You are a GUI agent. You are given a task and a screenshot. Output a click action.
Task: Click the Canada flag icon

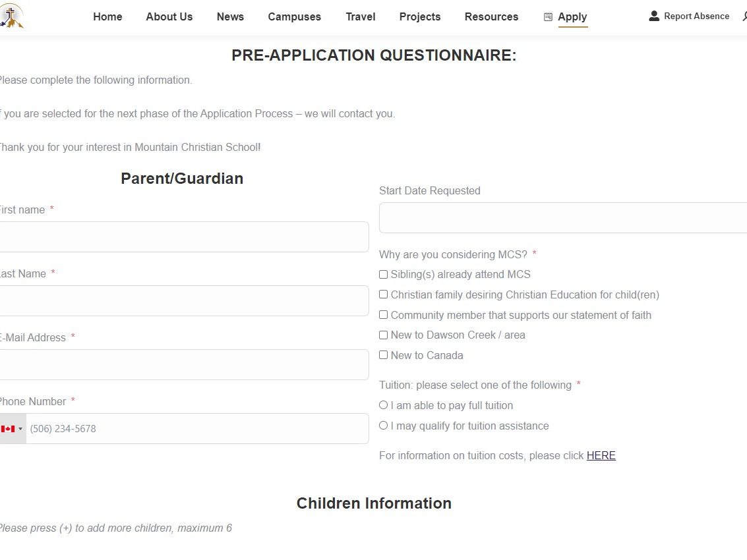pyautogui.click(x=8, y=429)
